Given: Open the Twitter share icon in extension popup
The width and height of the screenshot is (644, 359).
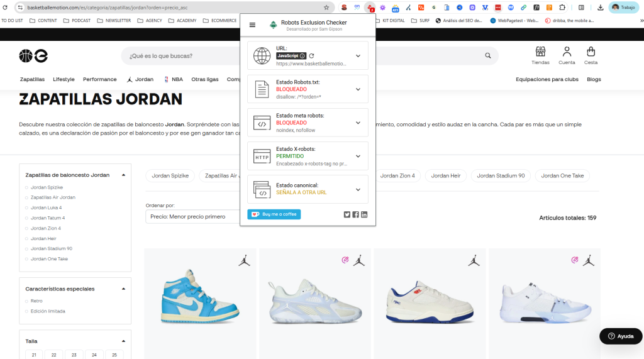Looking at the screenshot, I should 347,214.
